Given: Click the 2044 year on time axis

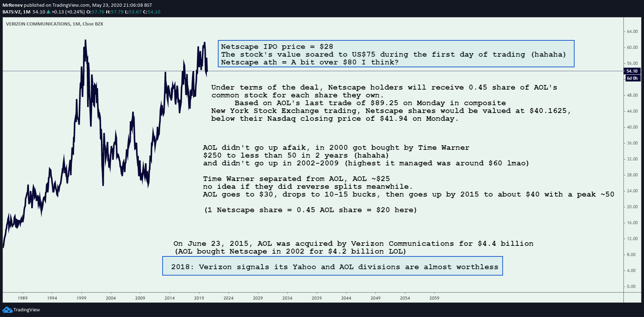Looking at the screenshot, I should (x=346, y=298).
